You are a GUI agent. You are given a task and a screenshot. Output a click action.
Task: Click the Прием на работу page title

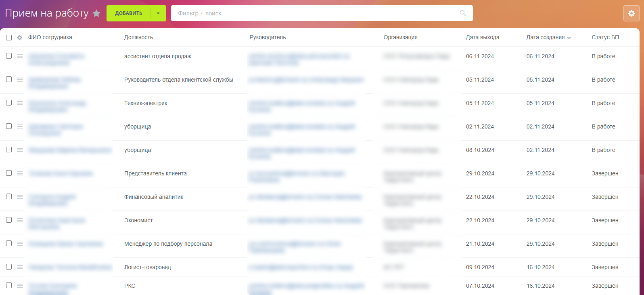[x=46, y=13]
